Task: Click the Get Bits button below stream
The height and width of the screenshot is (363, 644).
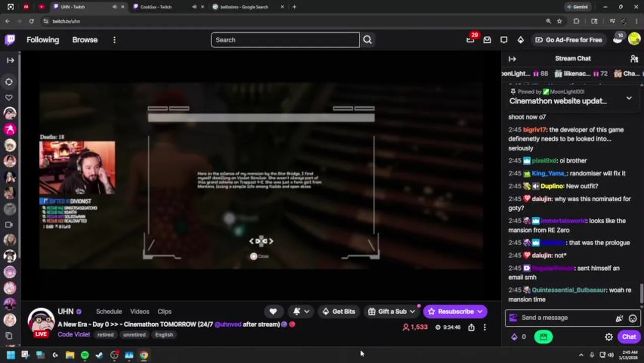Action: click(338, 312)
